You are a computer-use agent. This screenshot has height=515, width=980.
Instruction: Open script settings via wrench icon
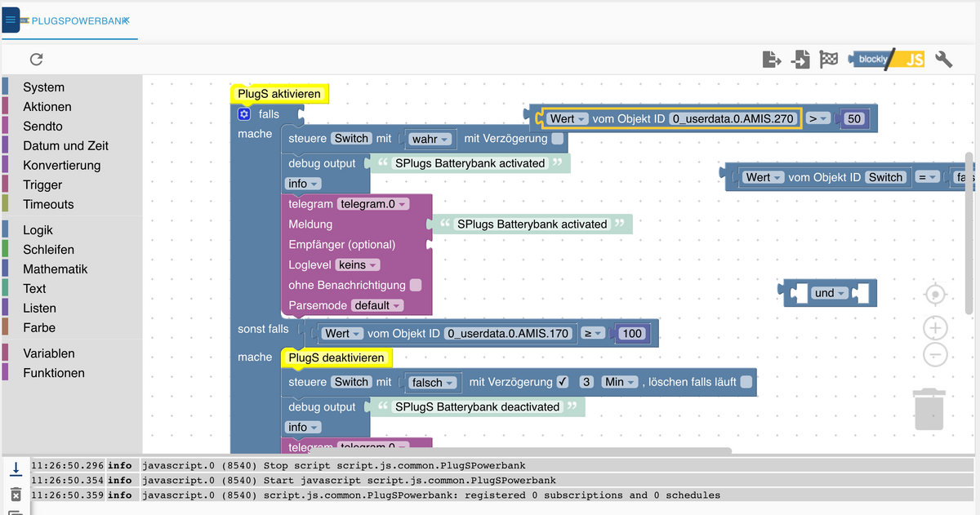click(944, 59)
